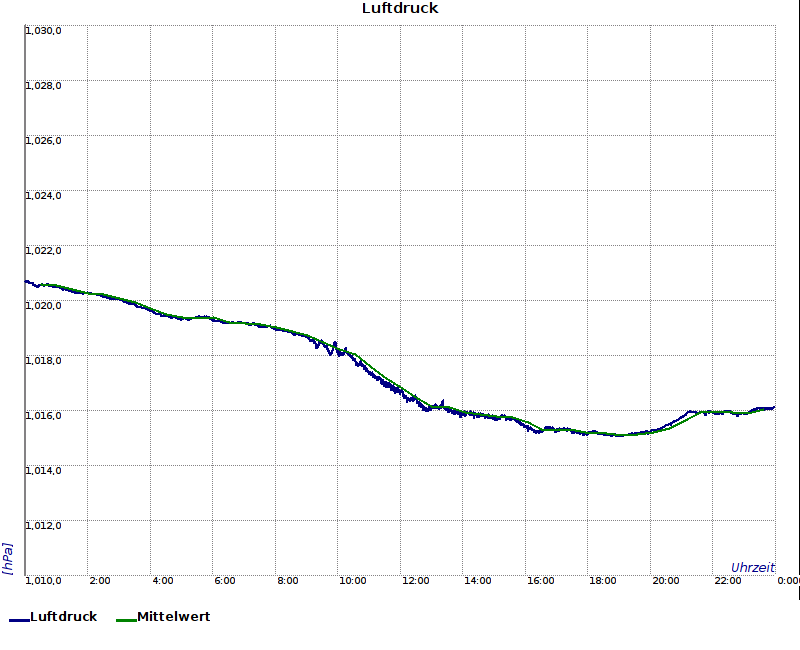Select the Luftdruck legend label
This screenshot has height=650, width=800.
[64, 616]
